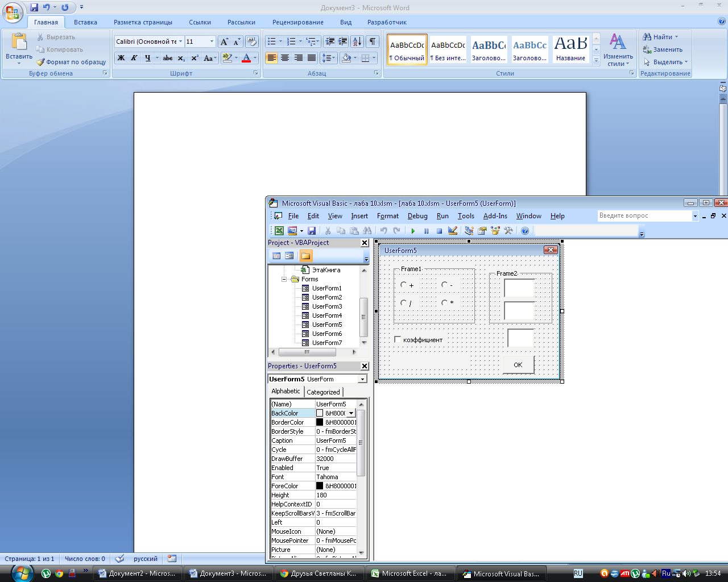728x582 pixels.
Task: Open the line spacing dropdown in Word
Action: (x=329, y=58)
